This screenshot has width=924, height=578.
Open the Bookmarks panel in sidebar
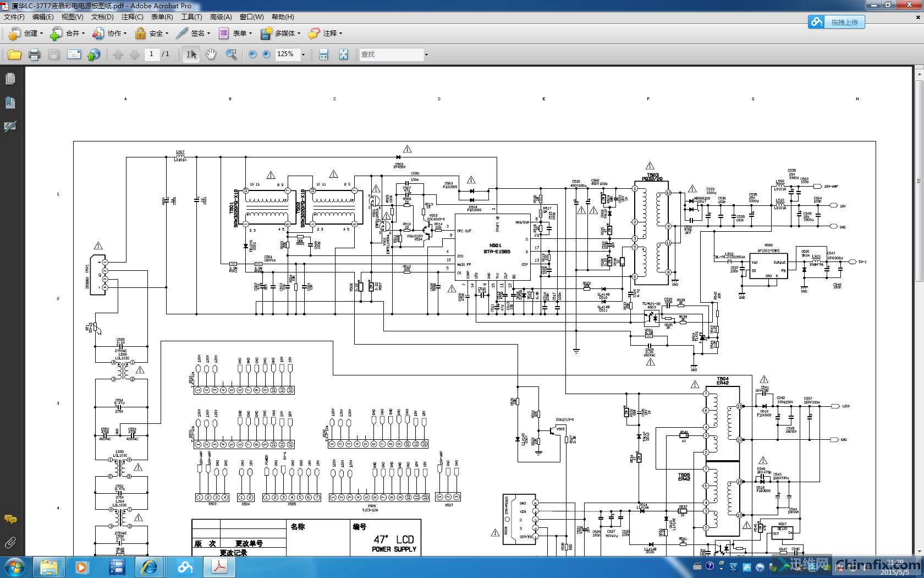pos(10,102)
